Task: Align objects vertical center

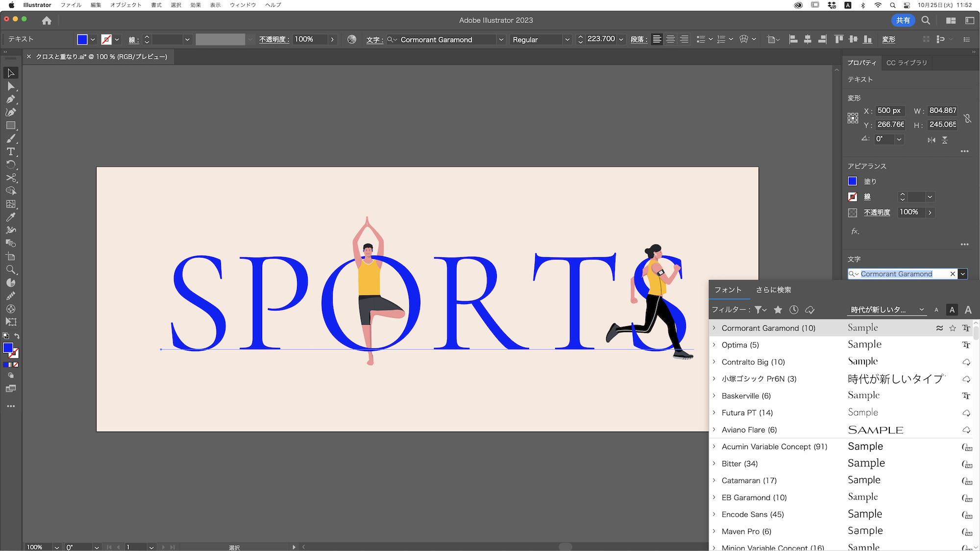Action: coord(853,39)
